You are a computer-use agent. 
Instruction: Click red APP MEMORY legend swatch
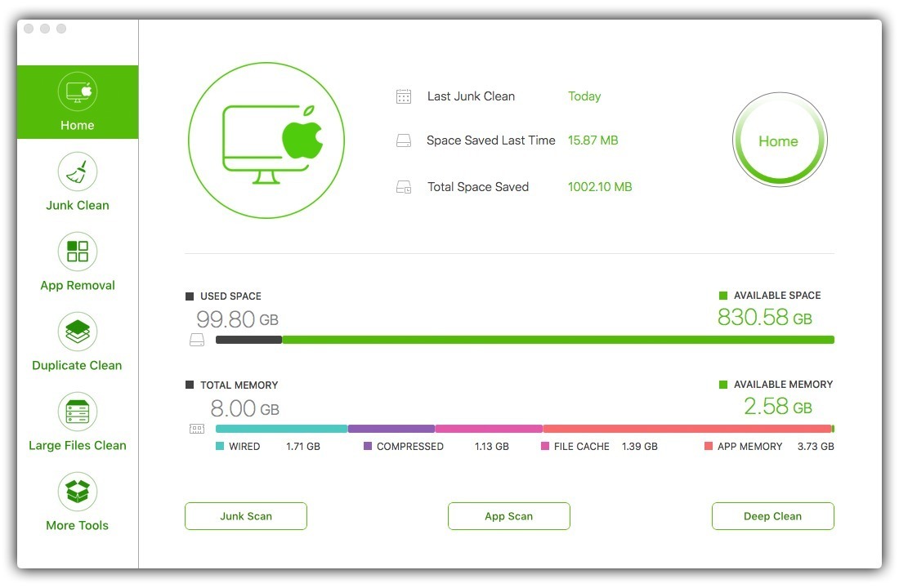(708, 446)
